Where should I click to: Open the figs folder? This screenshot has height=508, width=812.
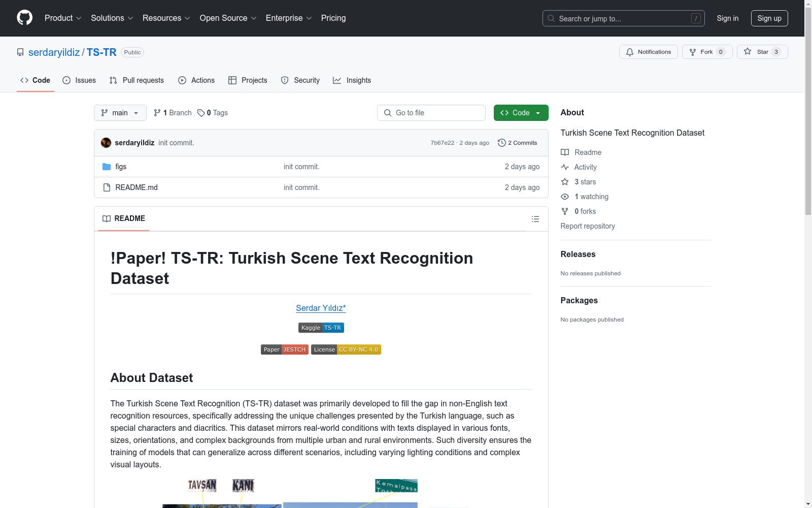pos(121,167)
